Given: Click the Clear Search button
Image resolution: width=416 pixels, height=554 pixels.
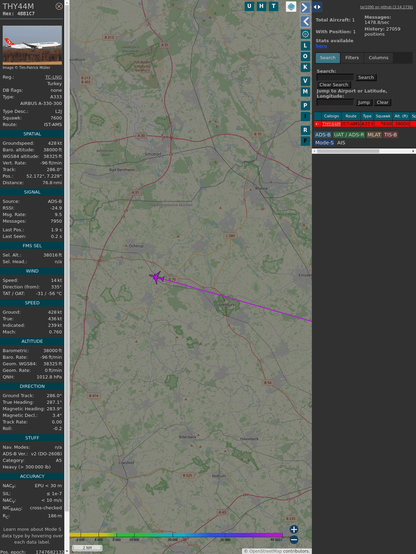Looking at the screenshot, I should 334,84.
